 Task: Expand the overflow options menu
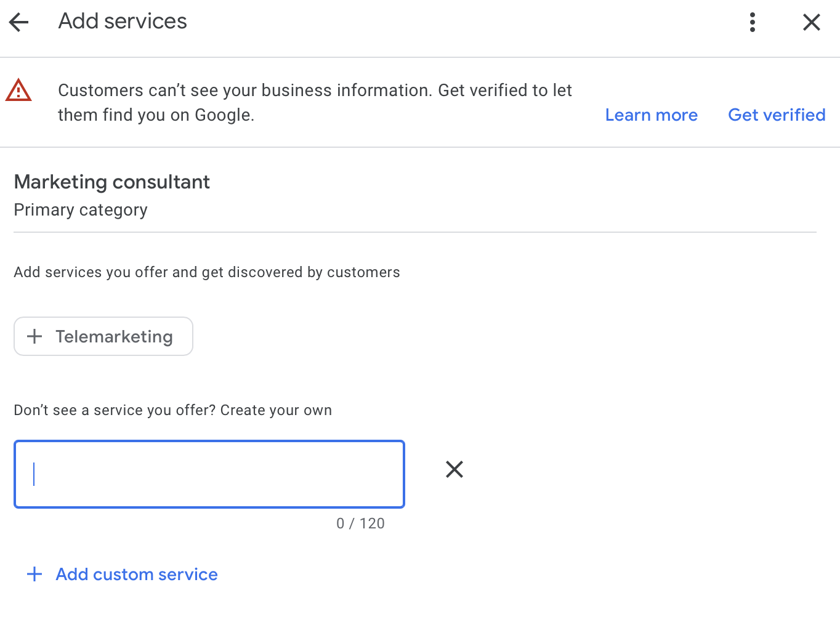click(x=753, y=22)
